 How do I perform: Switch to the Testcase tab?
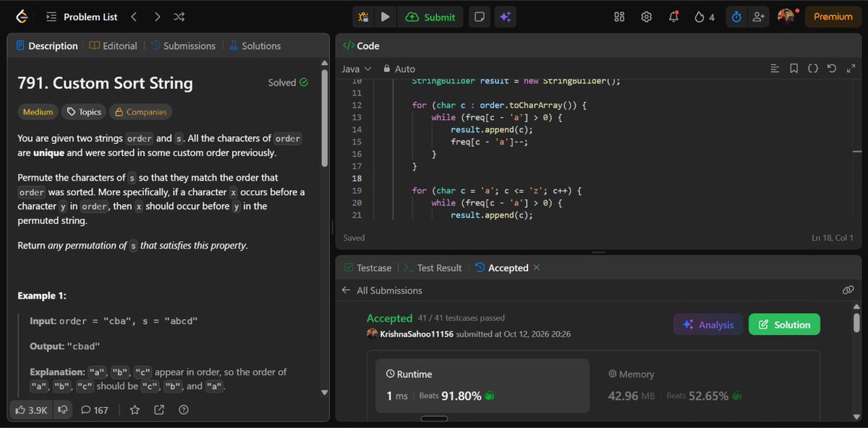[x=367, y=267]
